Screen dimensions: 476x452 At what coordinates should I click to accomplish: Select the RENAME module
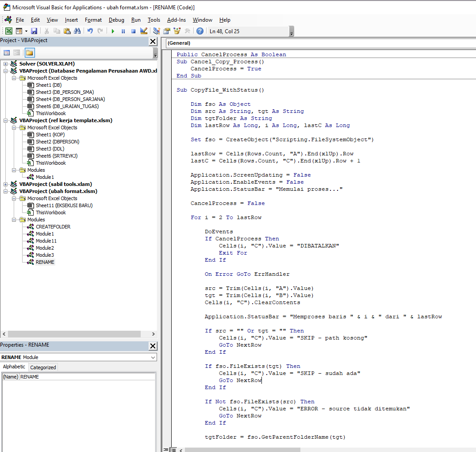45,262
